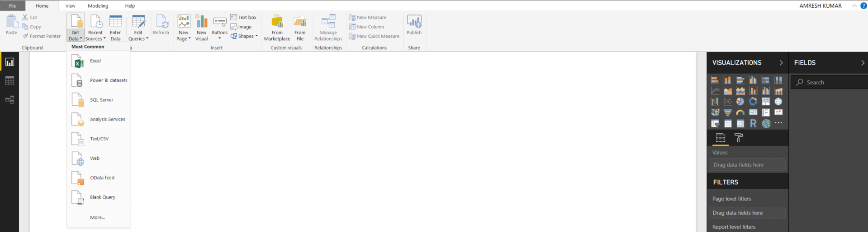Choose OData feed data source
The width and height of the screenshot is (868, 232).
(98, 177)
